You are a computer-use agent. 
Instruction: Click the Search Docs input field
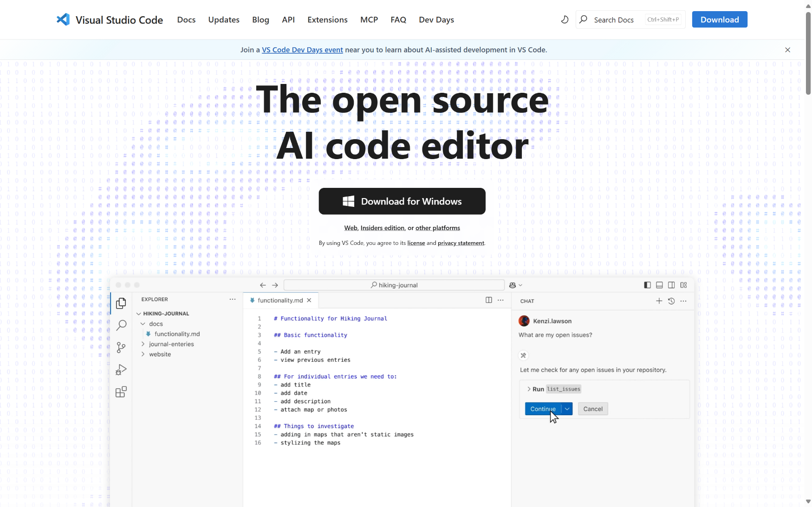(x=630, y=19)
